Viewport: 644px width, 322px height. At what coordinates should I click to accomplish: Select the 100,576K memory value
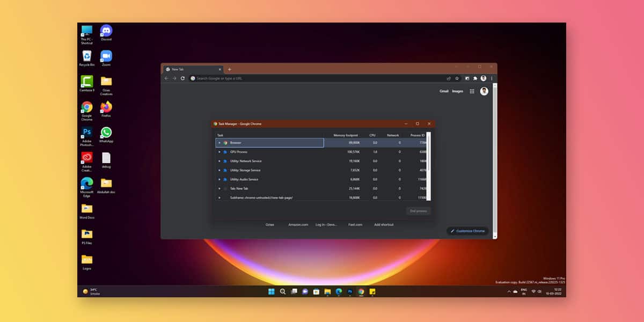[353, 152]
